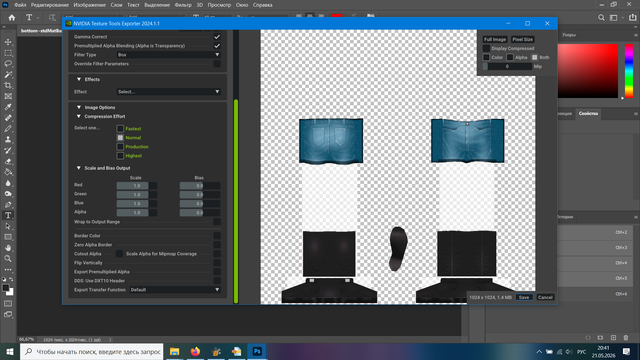Collapse the Scale and Bias Output section
The width and height of the screenshot is (640, 360).
pos(79,168)
